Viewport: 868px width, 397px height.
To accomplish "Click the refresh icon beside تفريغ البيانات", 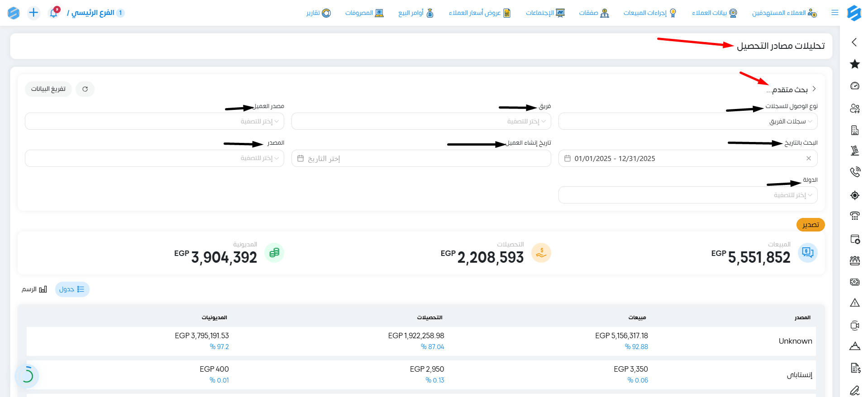I will pyautogui.click(x=85, y=89).
